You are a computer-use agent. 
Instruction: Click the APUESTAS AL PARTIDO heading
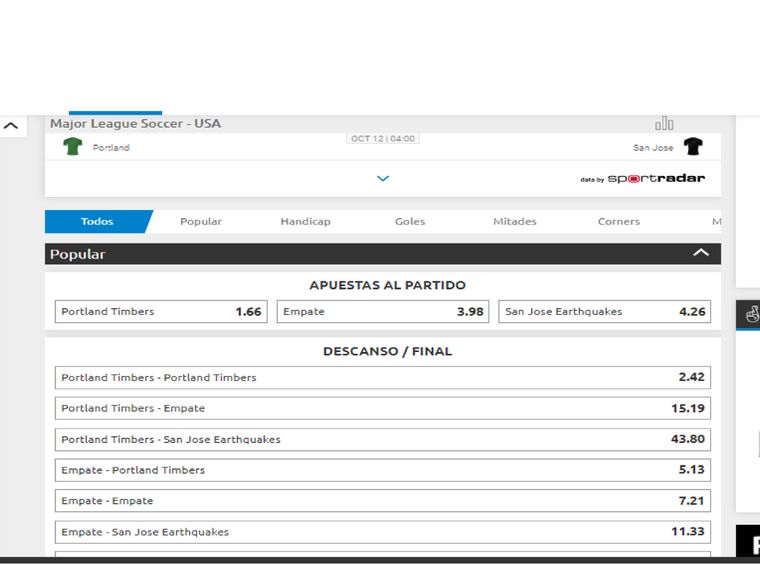tap(388, 285)
